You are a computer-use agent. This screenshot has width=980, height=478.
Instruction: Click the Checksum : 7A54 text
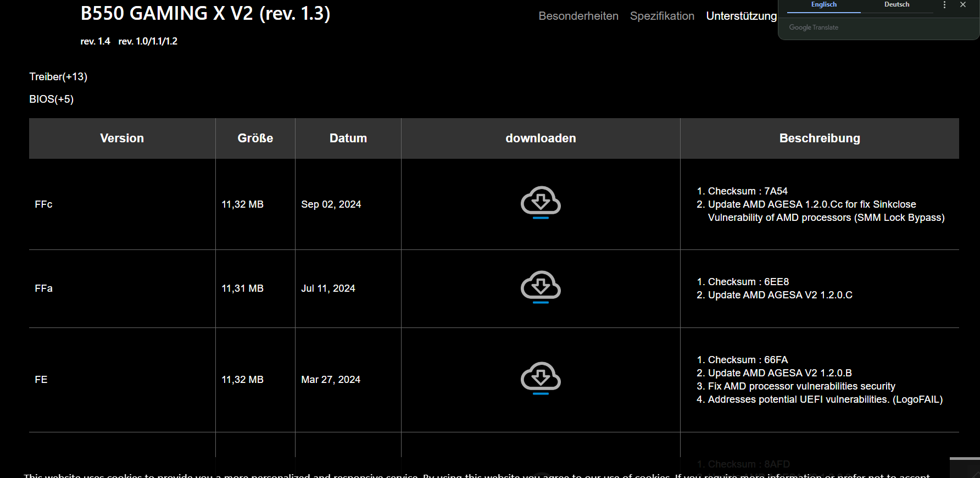[x=748, y=191]
